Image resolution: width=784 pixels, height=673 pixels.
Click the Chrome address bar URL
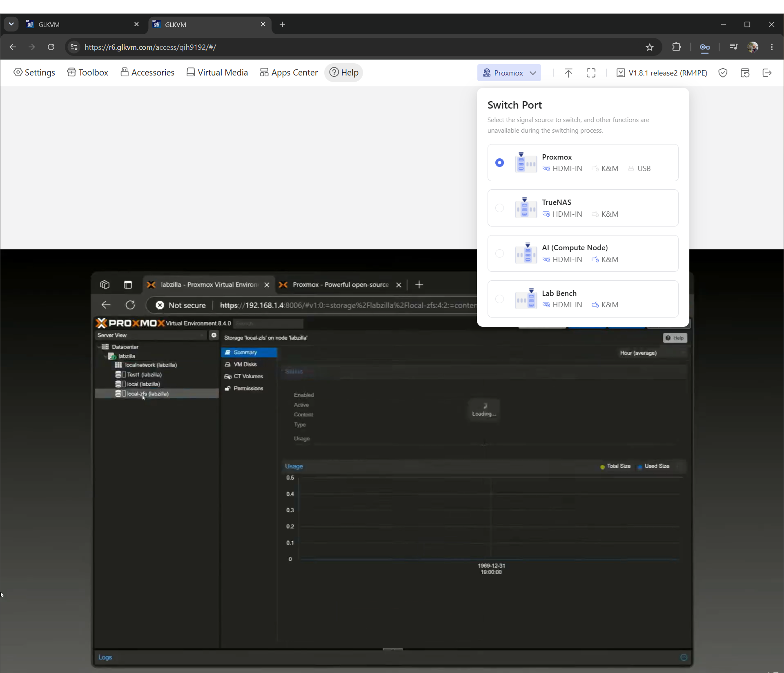pos(150,47)
